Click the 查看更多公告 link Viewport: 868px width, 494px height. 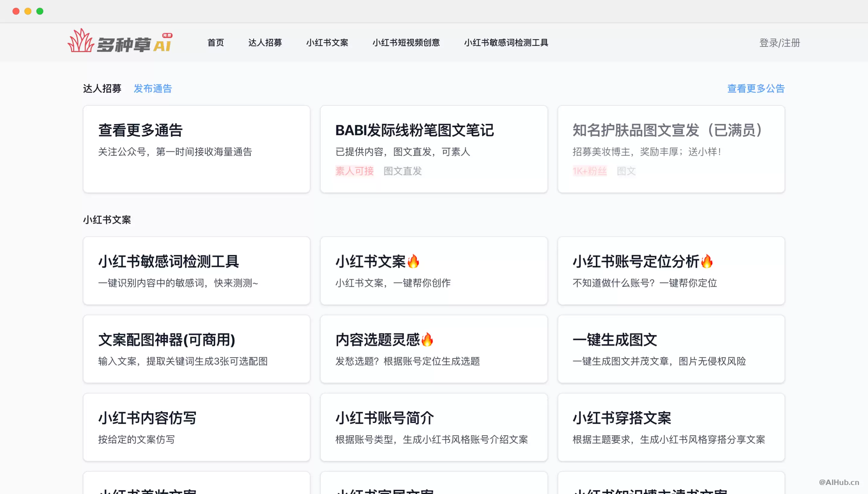(x=756, y=89)
